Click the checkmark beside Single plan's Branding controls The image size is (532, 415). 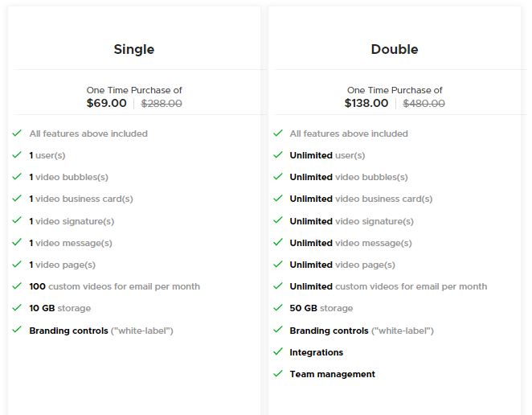tap(17, 330)
